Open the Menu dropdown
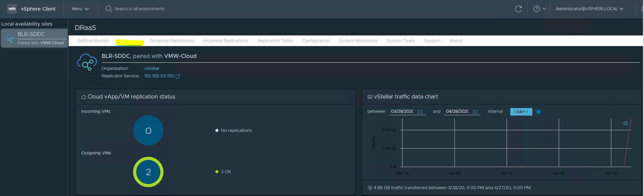 (x=80, y=9)
